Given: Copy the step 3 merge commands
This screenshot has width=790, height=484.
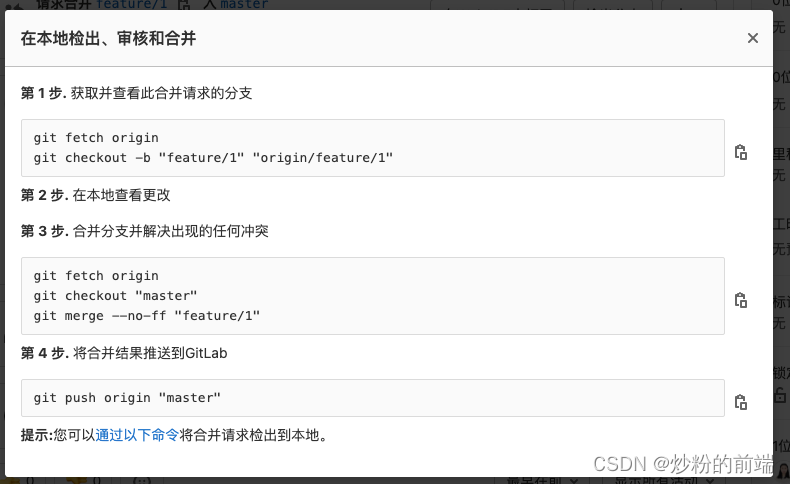Looking at the screenshot, I should [741, 300].
